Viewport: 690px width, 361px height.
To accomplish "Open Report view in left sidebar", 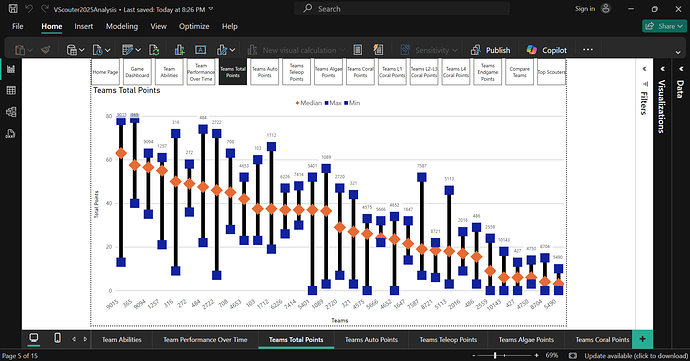I will pyautogui.click(x=11, y=69).
